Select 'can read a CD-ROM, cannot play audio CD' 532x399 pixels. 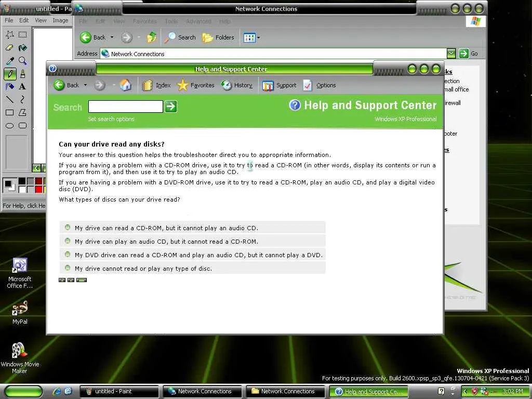pos(68,228)
